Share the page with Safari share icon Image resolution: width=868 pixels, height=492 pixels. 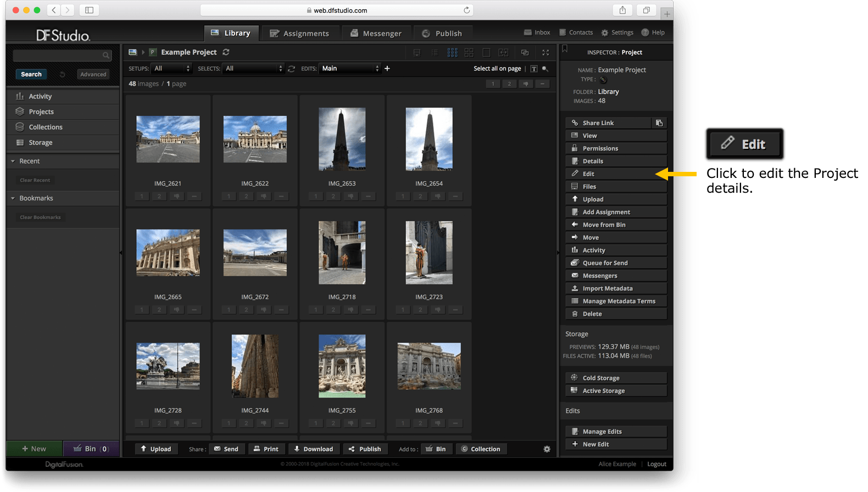622,10
